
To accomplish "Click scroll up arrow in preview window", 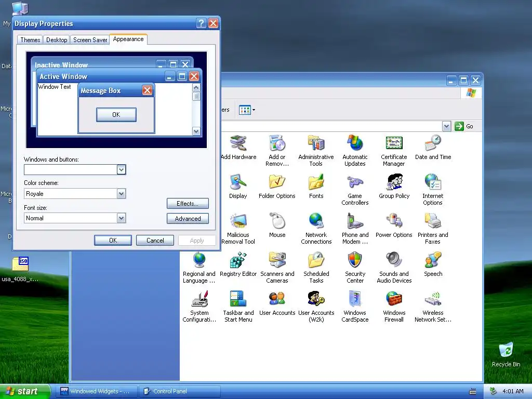I will tap(196, 87).
